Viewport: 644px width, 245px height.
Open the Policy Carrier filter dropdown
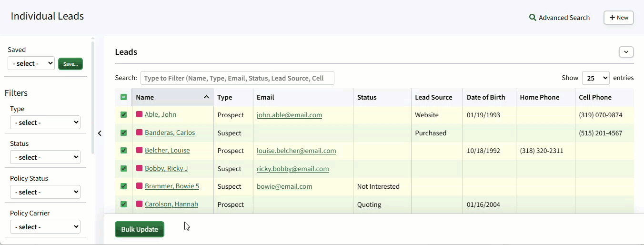coord(45,227)
